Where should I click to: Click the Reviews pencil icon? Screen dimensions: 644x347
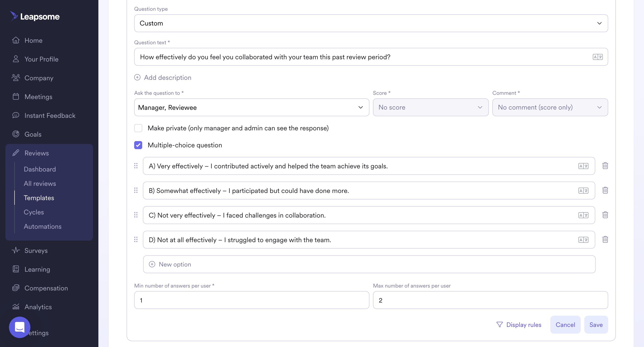coord(16,153)
